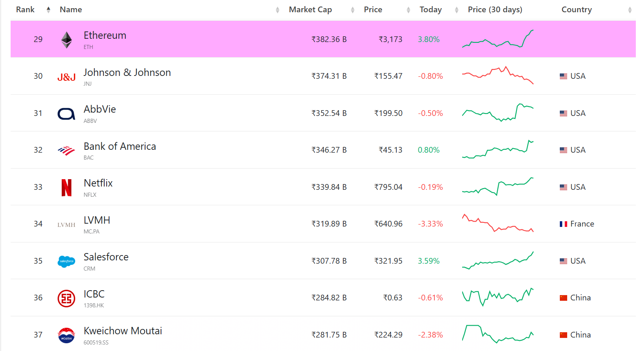Click the LVMH logo
The image size is (644, 351).
pos(66,224)
